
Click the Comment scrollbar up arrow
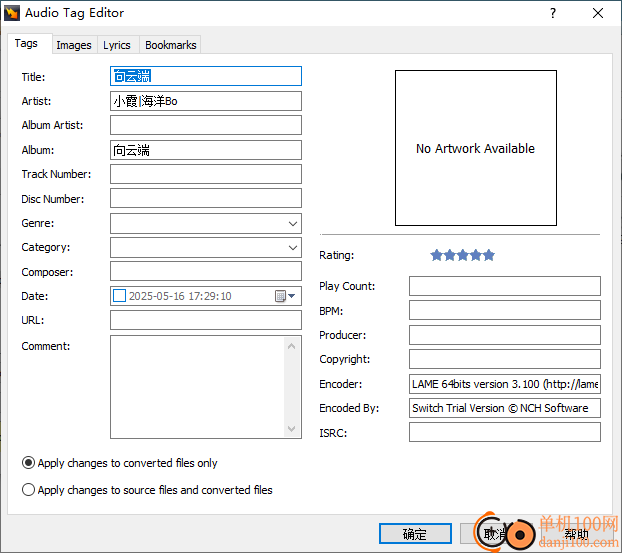(x=292, y=346)
